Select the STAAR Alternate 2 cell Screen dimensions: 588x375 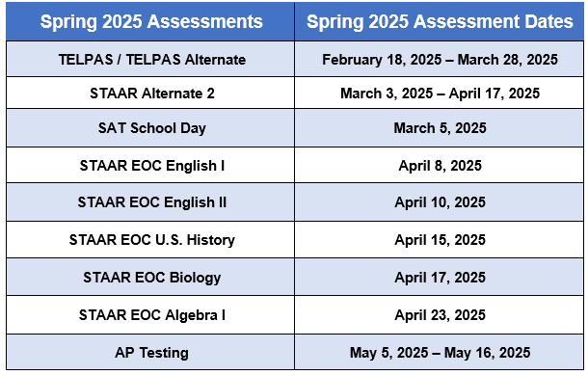pyautogui.click(x=150, y=93)
